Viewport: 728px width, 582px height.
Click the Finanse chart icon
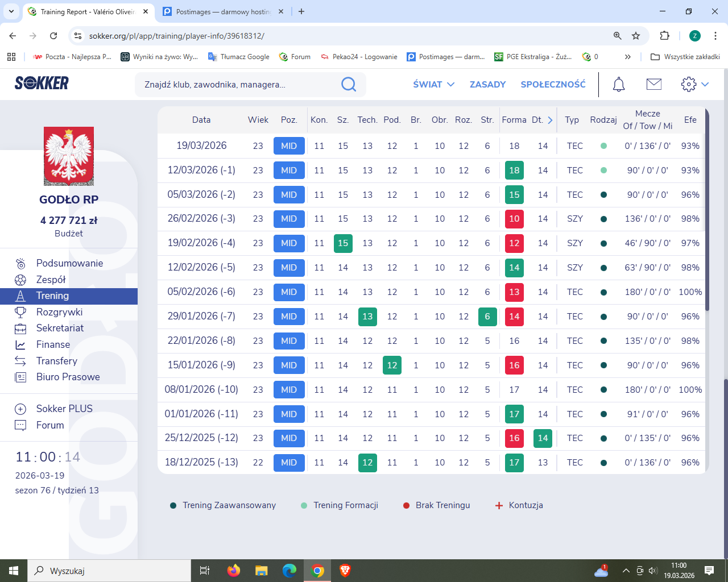pos(20,344)
